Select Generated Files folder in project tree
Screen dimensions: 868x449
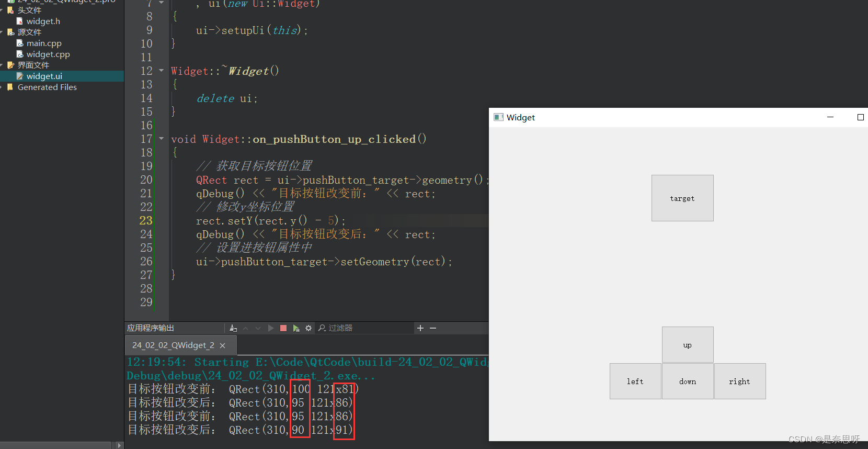pos(47,87)
